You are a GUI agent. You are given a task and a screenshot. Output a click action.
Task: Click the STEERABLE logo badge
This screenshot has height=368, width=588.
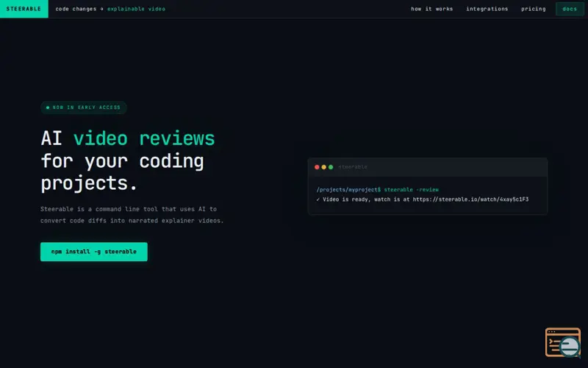point(24,9)
